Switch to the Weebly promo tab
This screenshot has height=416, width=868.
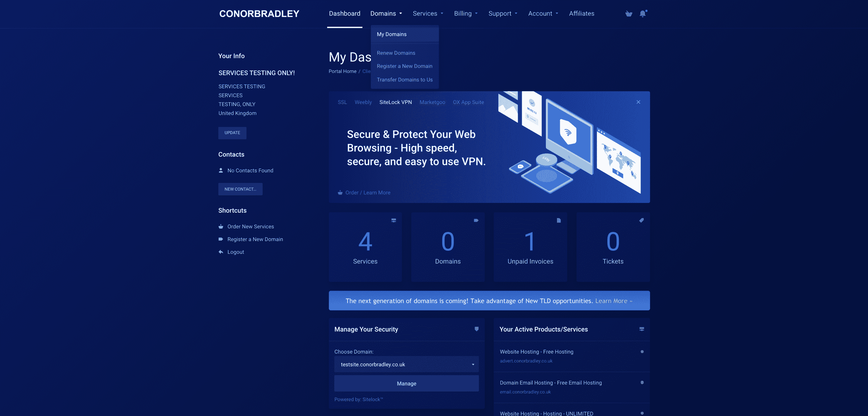coord(363,102)
